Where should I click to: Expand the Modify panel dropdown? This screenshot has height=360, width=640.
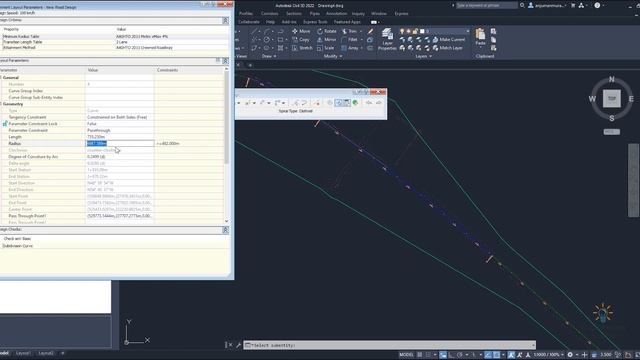tap(333, 56)
